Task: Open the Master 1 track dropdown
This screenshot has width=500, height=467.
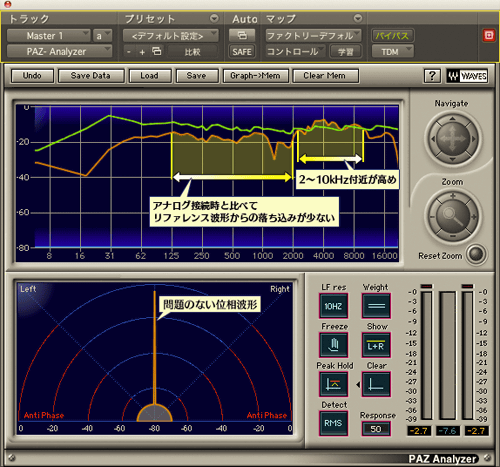Action: 49,36
